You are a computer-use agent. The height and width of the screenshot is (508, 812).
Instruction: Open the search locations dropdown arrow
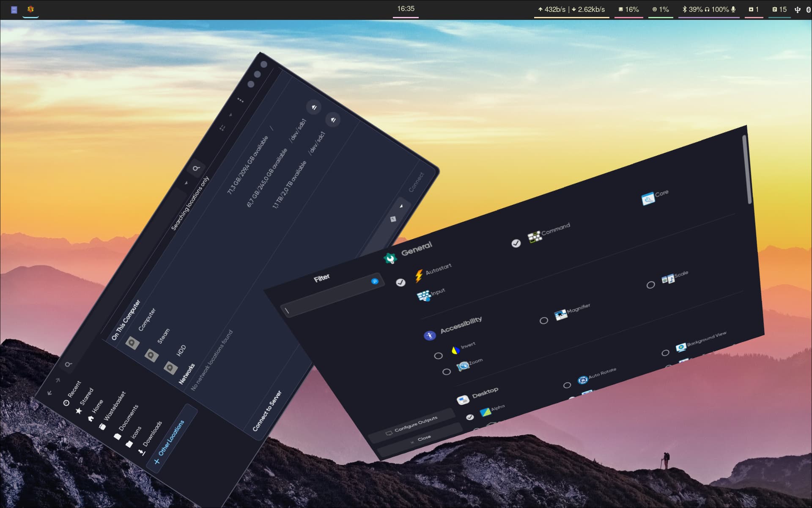pos(186,183)
